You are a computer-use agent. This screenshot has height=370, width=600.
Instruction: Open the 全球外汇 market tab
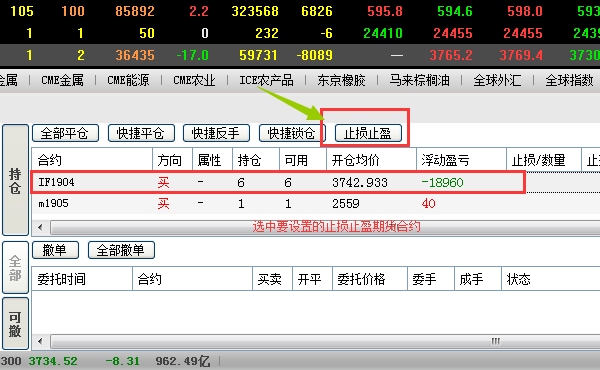(497, 80)
